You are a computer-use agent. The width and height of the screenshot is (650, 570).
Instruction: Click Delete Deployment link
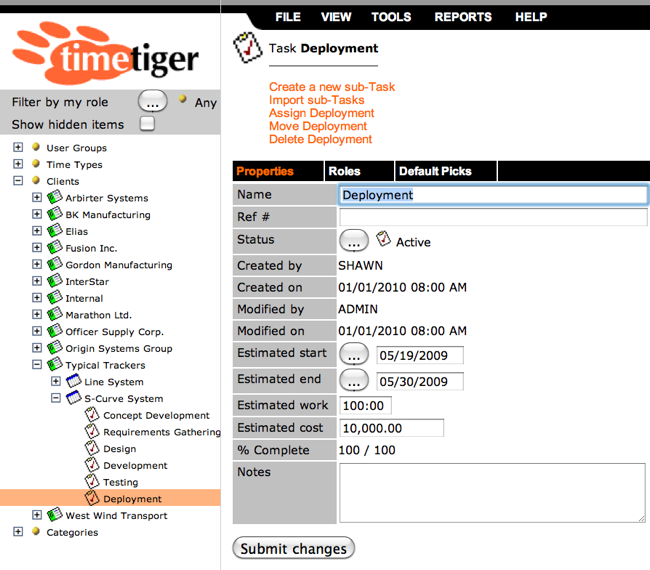coord(320,139)
